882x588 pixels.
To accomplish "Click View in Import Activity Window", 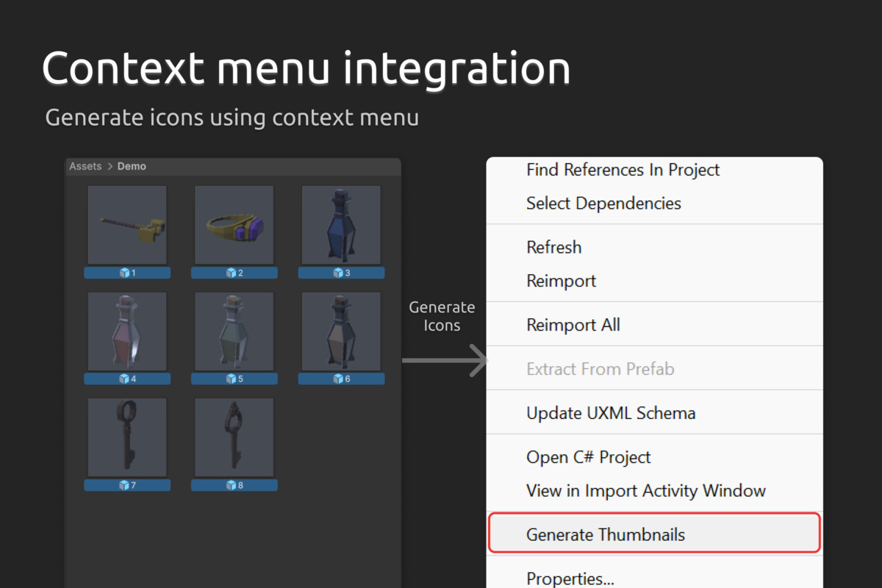I will pyautogui.click(x=647, y=490).
